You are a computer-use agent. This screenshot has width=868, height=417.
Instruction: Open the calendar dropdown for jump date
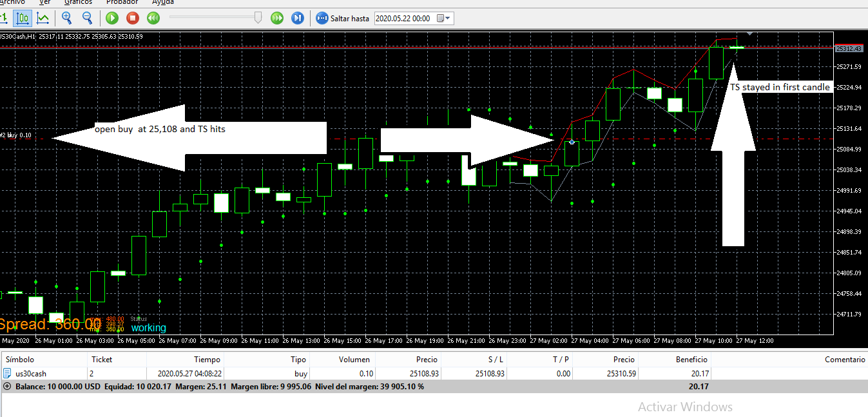point(444,18)
